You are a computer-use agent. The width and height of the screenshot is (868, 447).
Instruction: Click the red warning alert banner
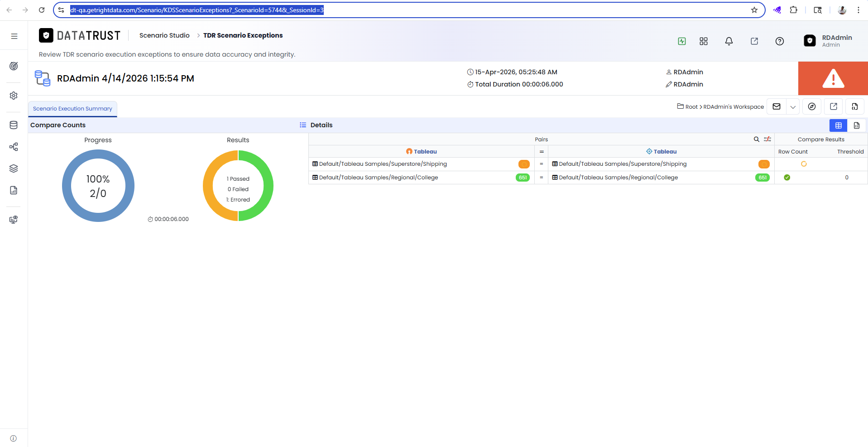click(833, 78)
